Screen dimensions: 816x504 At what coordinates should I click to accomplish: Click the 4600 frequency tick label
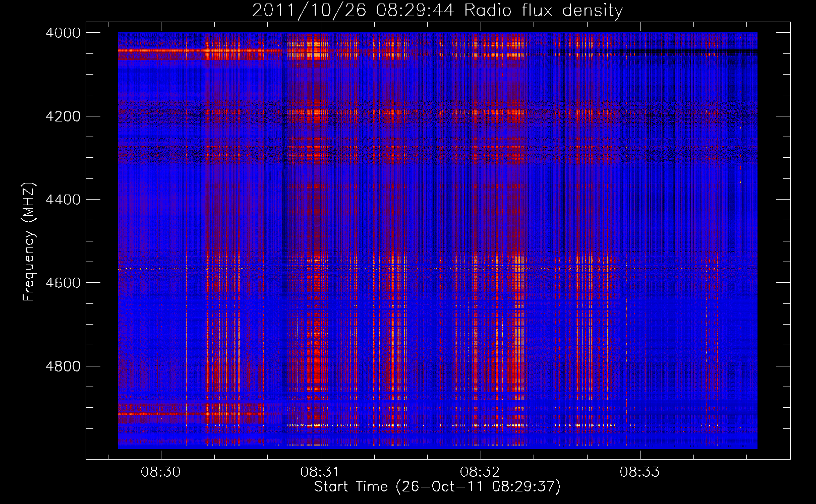pos(63,283)
